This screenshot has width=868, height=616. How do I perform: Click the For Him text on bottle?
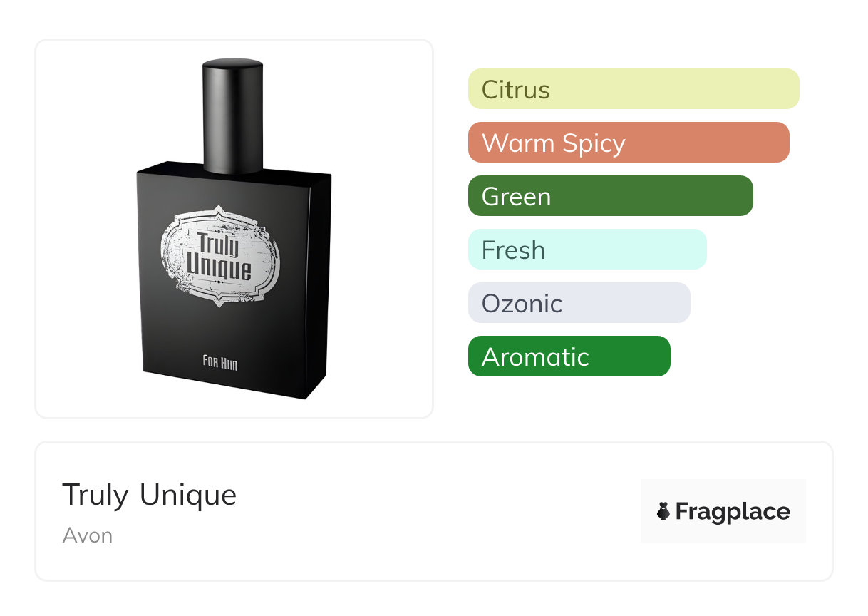(220, 362)
